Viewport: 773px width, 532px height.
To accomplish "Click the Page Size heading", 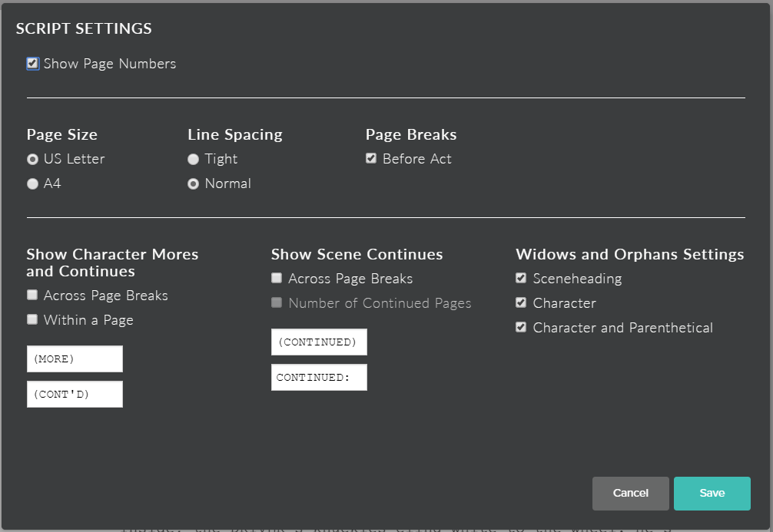I will 62,134.
